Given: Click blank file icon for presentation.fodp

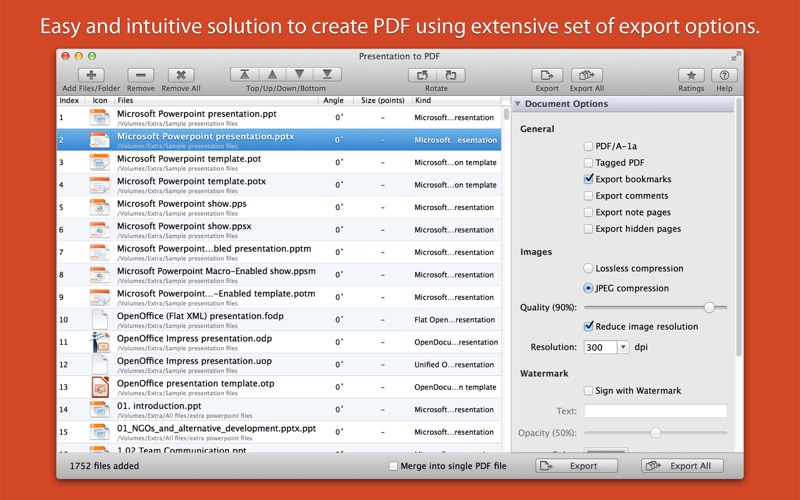Looking at the screenshot, I should pos(100,319).
